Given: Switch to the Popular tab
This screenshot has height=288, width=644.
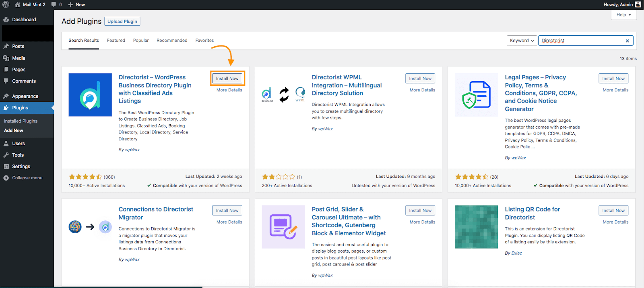Looking at the screenshot, I should click(141, 40).
